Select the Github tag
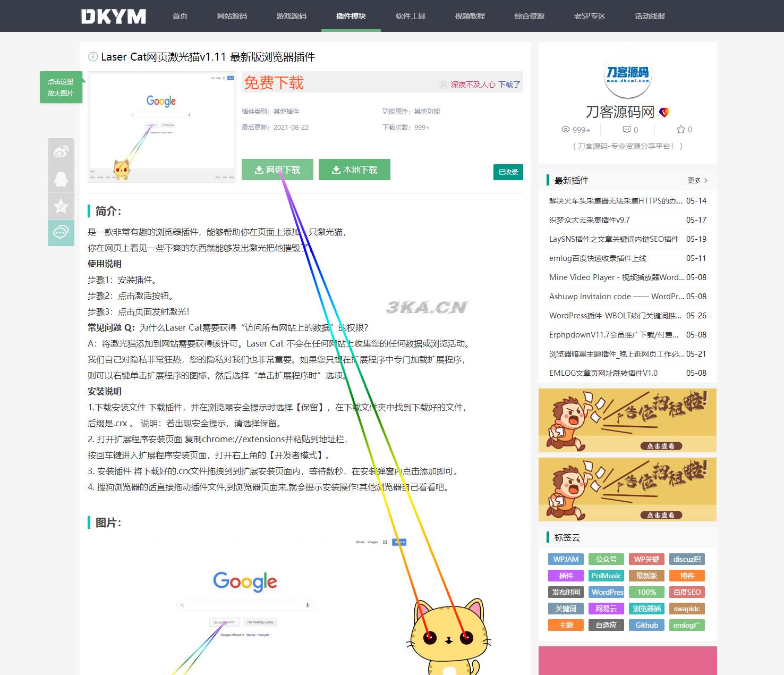The image size is (784, 675). 646,625
